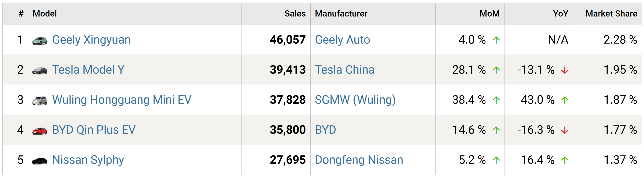The image size is (644, 177).
Task: Click Geely Xingyuan green MoM up arrow
Action: pyautogui.click(x=496, y=40)
